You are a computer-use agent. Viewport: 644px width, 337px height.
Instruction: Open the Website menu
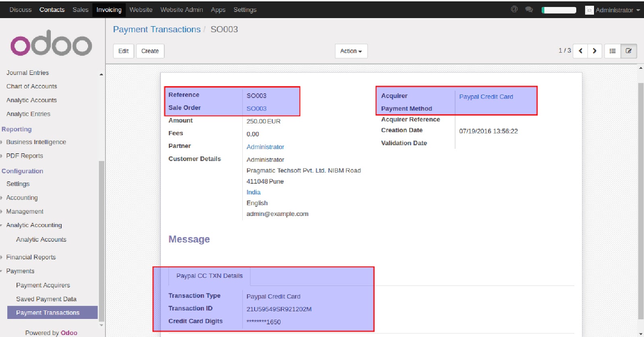pos(141,10)
